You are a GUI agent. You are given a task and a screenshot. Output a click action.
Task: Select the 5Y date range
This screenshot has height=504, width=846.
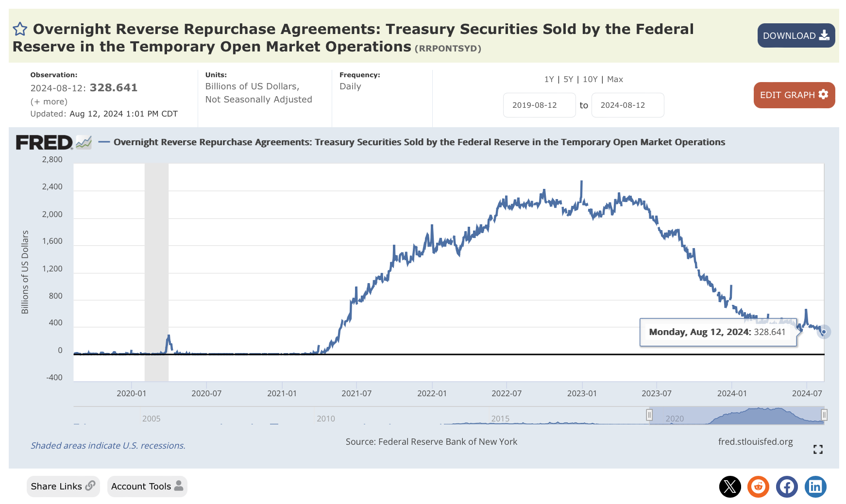[568, 79]
